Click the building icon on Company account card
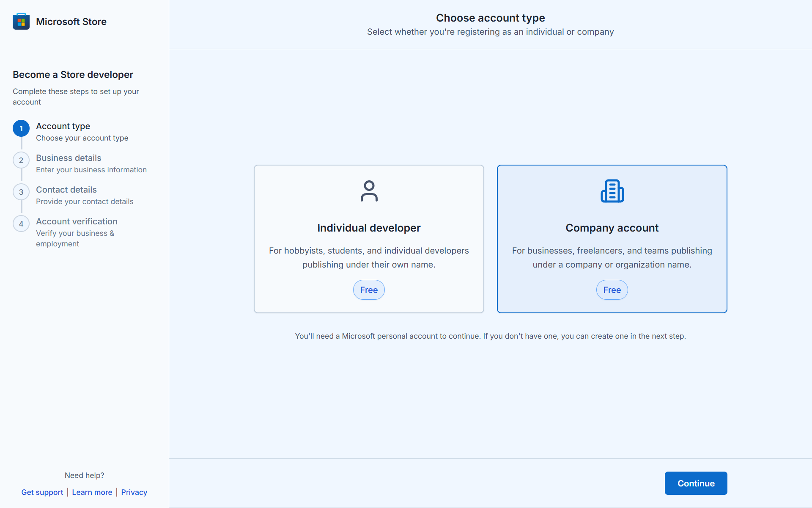 click(612, 191)
